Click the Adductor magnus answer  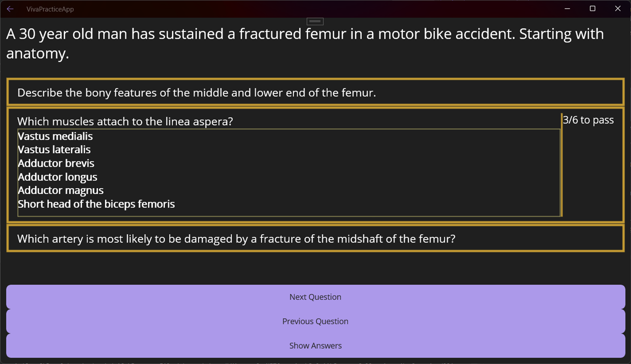coord(61,190)
